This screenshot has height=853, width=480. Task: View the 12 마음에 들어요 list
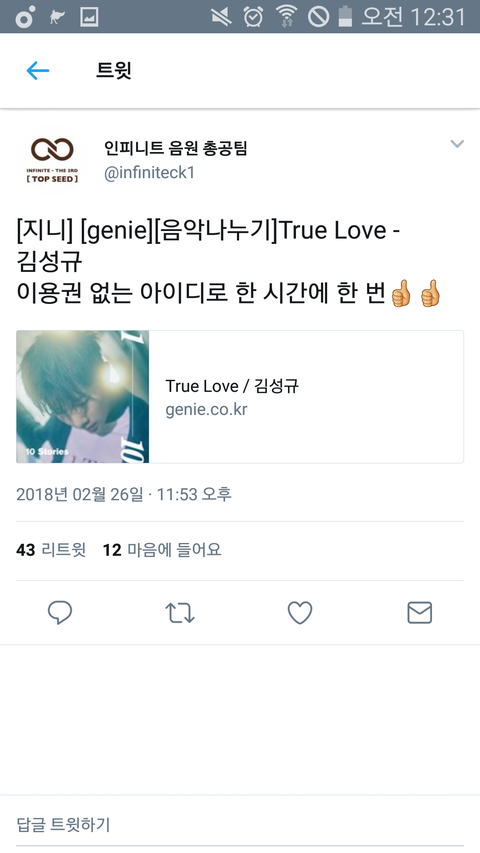tap(162, 550)
